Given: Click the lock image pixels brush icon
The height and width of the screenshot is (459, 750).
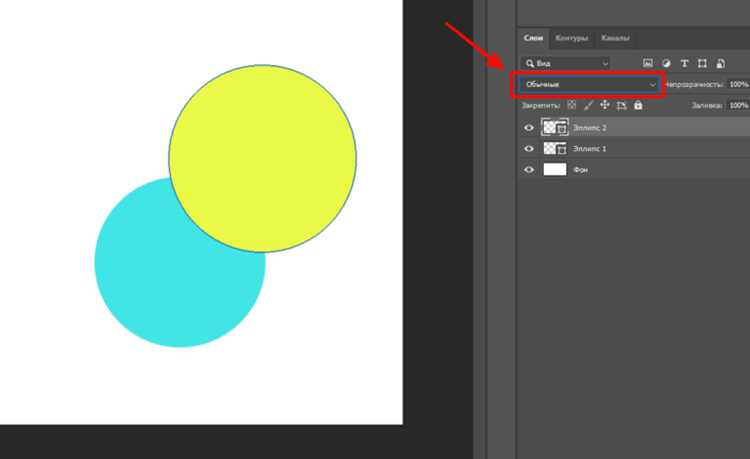Looking at the screenshot, I should click(588, 105).
